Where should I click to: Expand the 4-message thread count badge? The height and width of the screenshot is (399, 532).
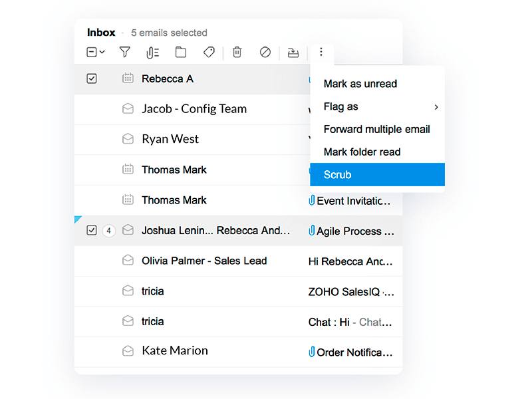coord(109,231)
